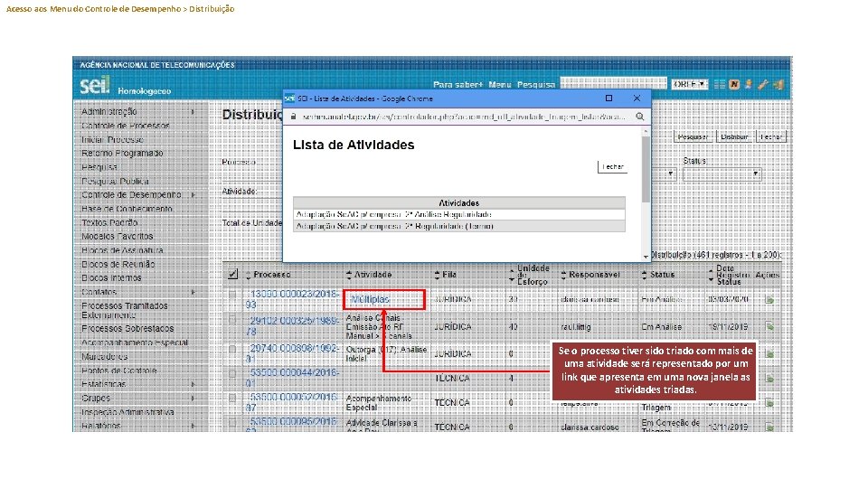Screen dimensions: 868x488
Task: Click action icon for process 53500.000044/2018-01
Action: pos(769,379)
